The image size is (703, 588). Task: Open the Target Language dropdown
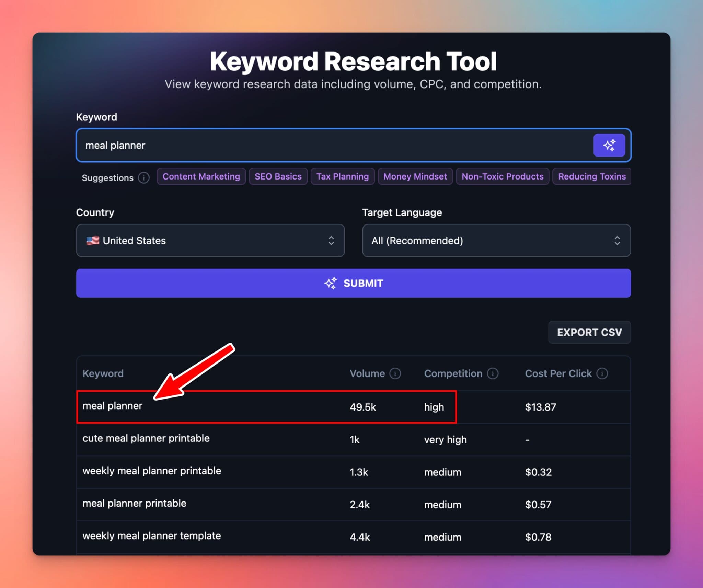click(496, 241)
